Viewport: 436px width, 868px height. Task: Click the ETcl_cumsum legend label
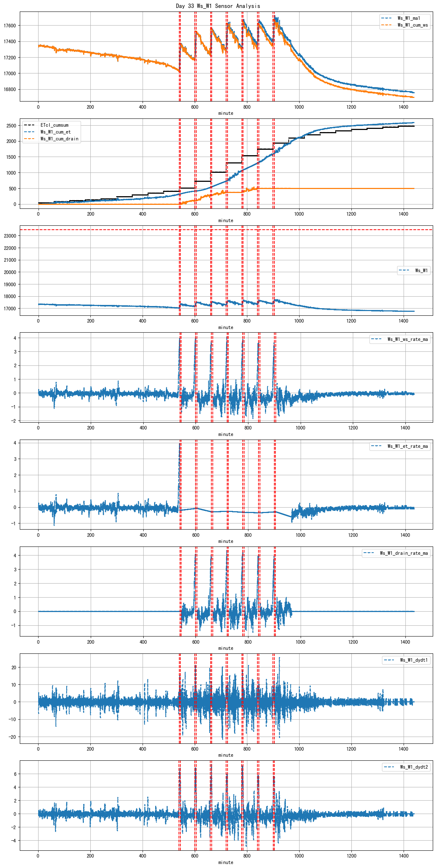point(54,125)
